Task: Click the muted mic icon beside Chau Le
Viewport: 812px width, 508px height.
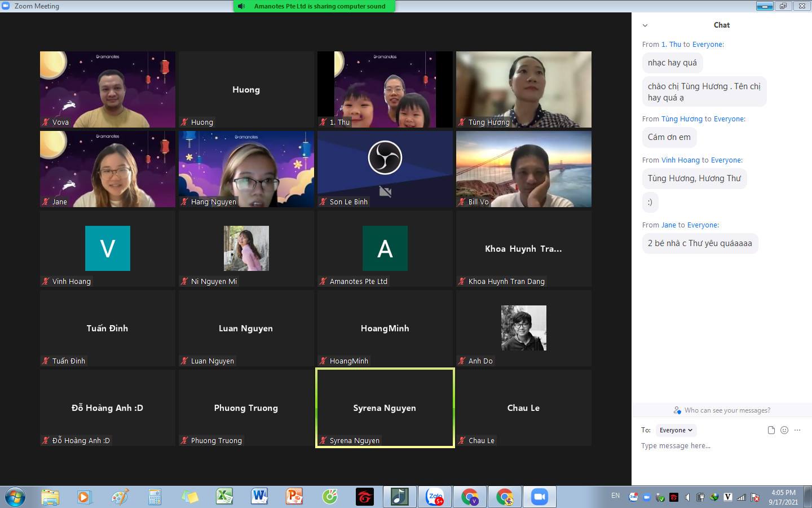Action: (x=462, y=440)
